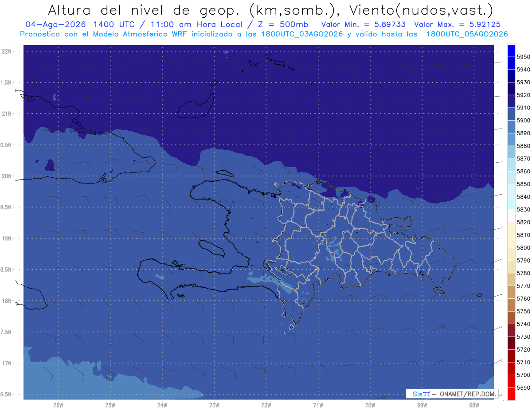Click the 5950 legend label
Image resolution: width=532 pixels, height=411 pixels.
pos(523,57)
